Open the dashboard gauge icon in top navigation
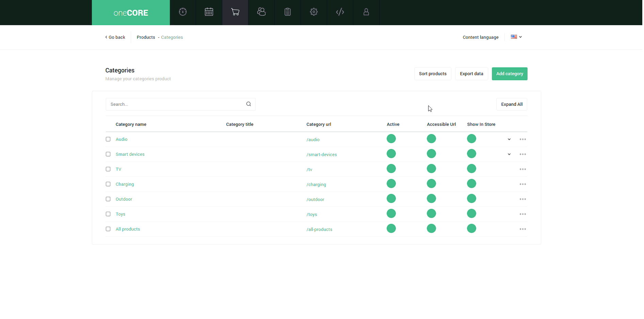644x319 pixels. pos(183,12)
